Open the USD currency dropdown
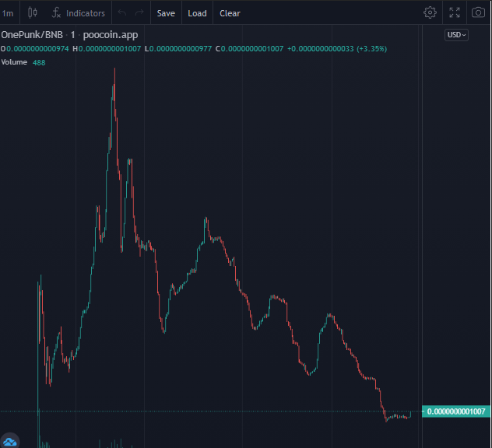The height and width of the screenshot is (448, 492). [456, 35]
